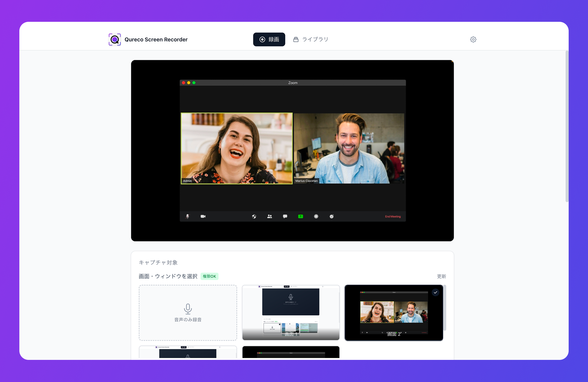Click End Meeting in the Zoom preview
This screenshot has width=588, height=382.
pyautogui.click(x=393, y=216)
